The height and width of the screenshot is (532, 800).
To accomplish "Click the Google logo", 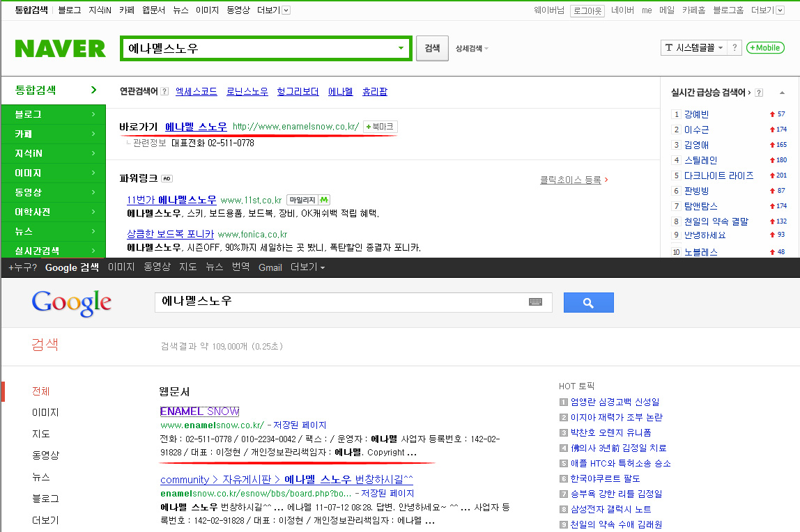I will tap(71, 303).
